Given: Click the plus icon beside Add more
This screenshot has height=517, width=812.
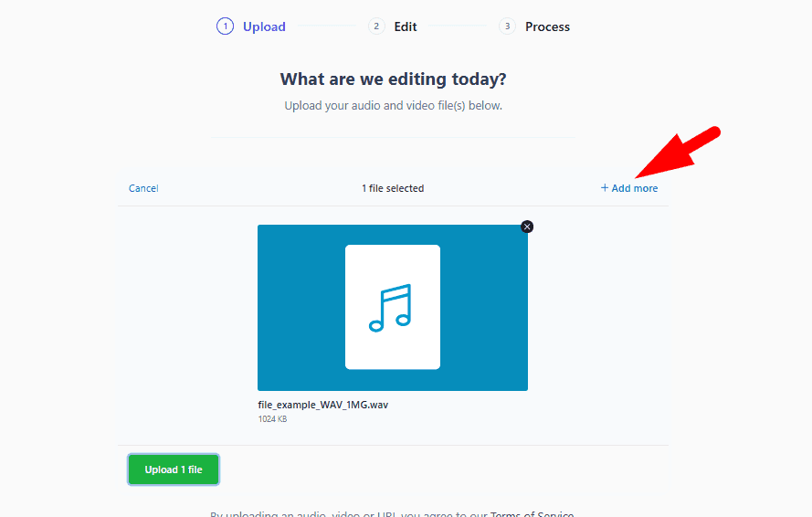Looking at the screenshot, I should coord(605,188).
